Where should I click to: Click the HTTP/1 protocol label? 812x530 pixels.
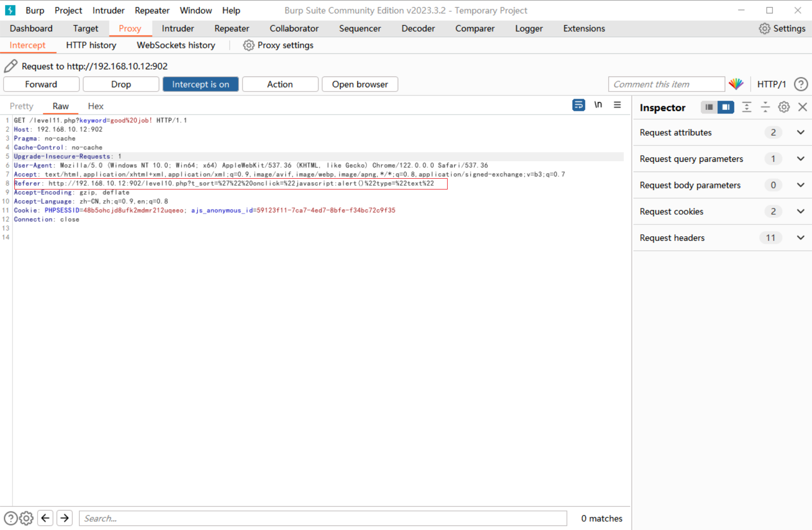tap(771, 84)
